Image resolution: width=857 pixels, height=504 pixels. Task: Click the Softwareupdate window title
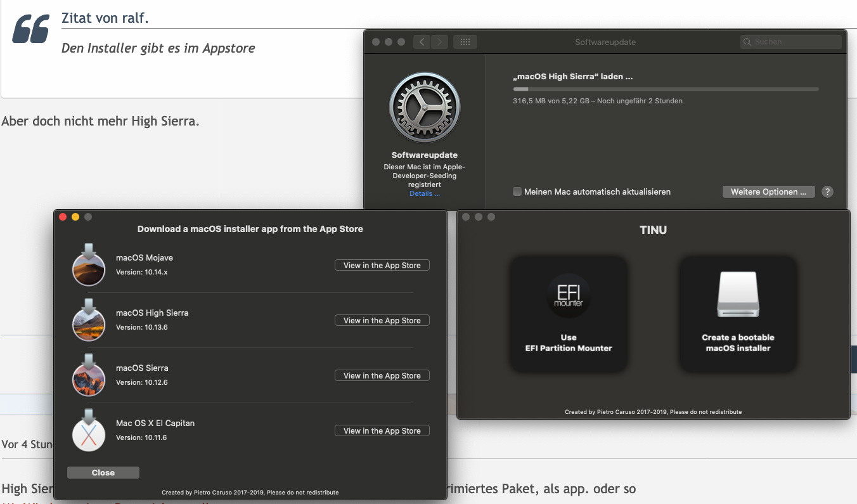(605, 42)
